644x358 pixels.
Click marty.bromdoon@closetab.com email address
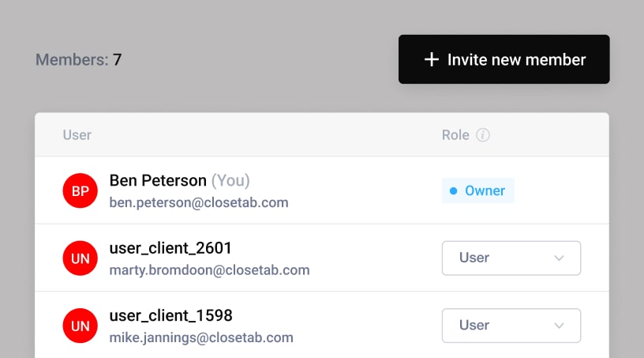(x=209, y=270)
